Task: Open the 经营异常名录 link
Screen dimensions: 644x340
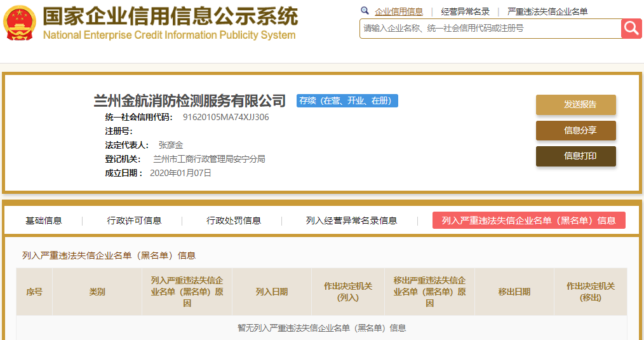Action: click(x=466, y=11)
